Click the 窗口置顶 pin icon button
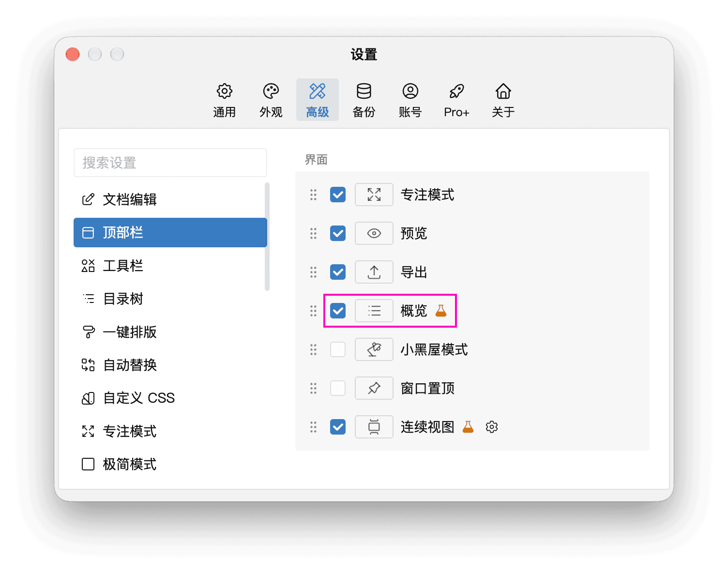Image resolution: width=728 pixels, height=573 pixels. click(x=374, y=388)
